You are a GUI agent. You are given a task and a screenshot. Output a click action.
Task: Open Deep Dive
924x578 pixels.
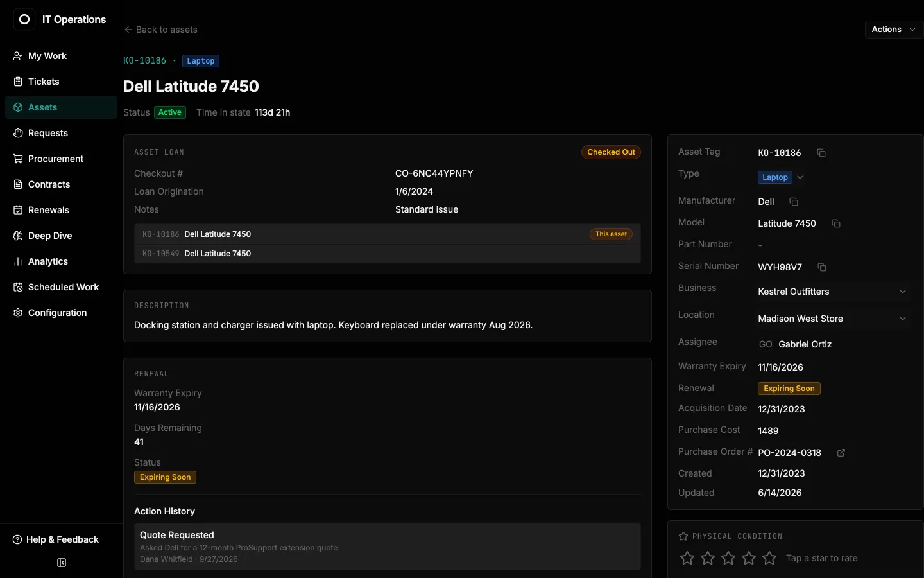[61, 236]
